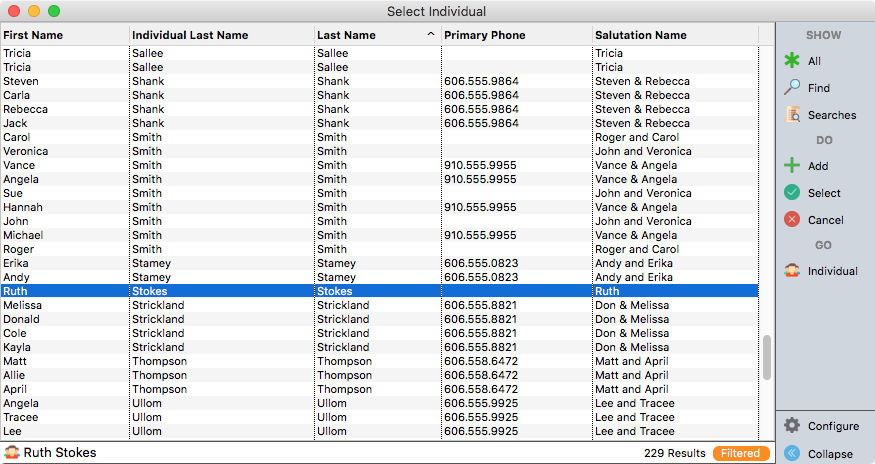The width and height of the screenshot is (875, 464).
Task: Toggle the orange Filtered badge
Action: coord(741,453)
